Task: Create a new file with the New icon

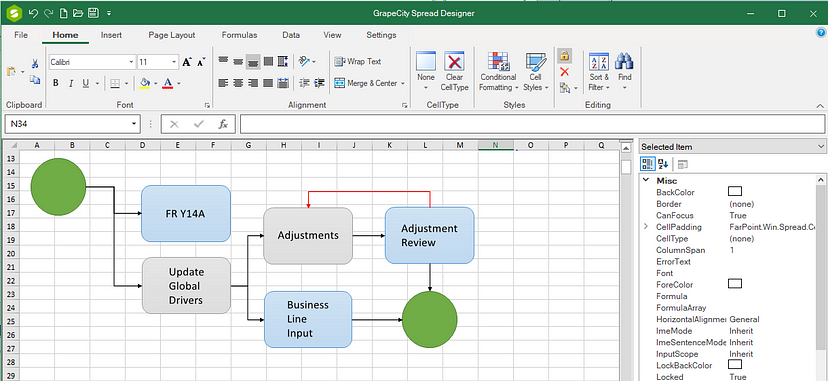Action: (64, 13)
